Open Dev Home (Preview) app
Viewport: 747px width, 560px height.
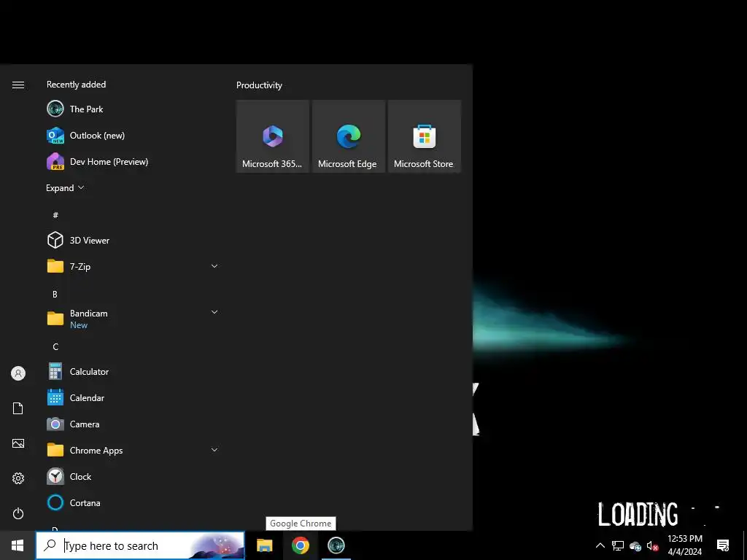(133, 161)
